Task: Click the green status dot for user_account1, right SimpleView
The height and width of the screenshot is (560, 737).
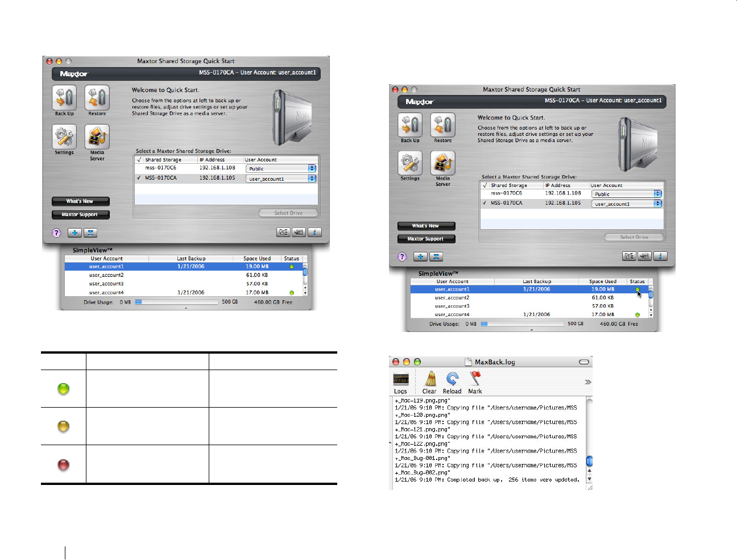Action: [x=637, y=289]
